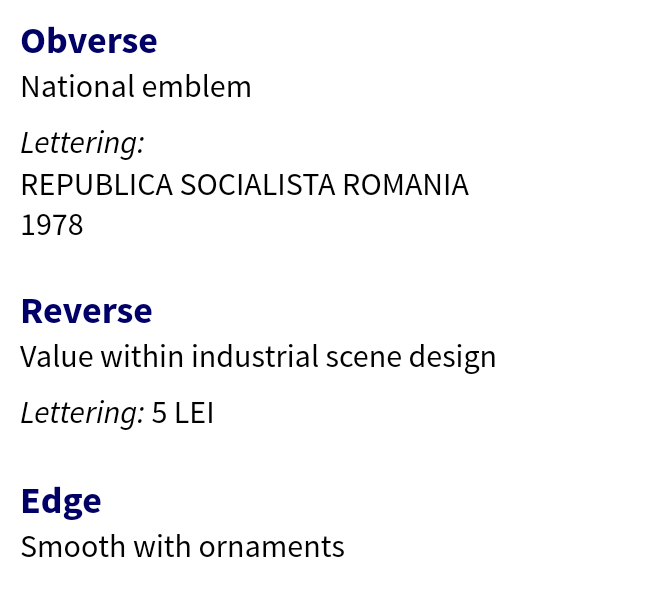Click the Reverse section heading
Viewport: 670px width, 591px height.
tap(86, 312)
